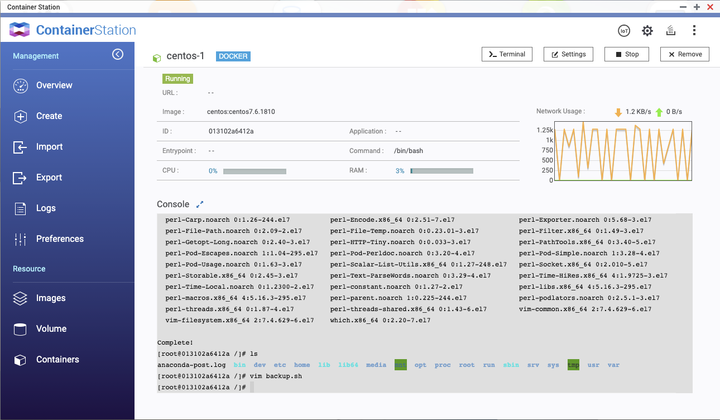Click the Containers cube icon
The width and height of the screenshot is (720, 420).
20,360
